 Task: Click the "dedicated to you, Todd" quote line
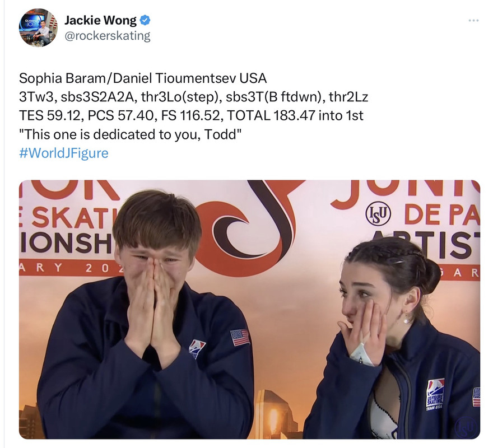(x=131, y=134)
